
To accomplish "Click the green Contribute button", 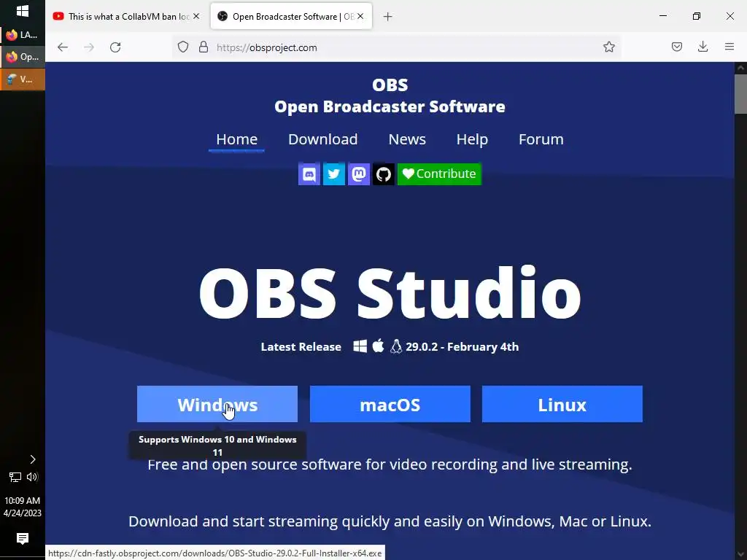I will (x=439, y=174).
